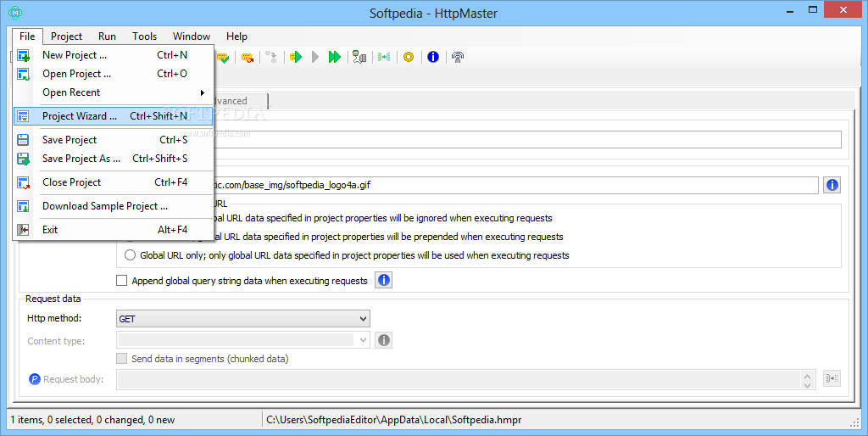Click the grayed-out chain flow toolbar icon

tap(271, 57)
